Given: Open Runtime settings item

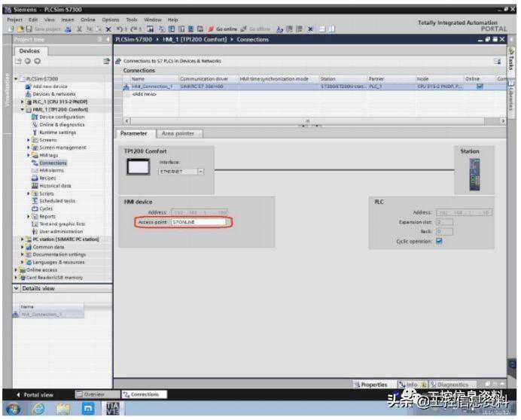Looking at the screenshot, I should 57,132.
